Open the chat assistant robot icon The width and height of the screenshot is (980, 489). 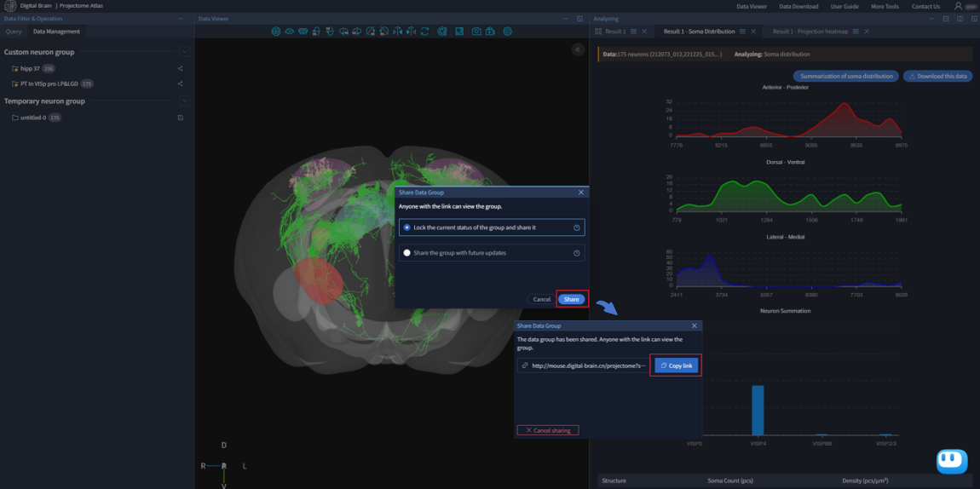pos(951,461)
